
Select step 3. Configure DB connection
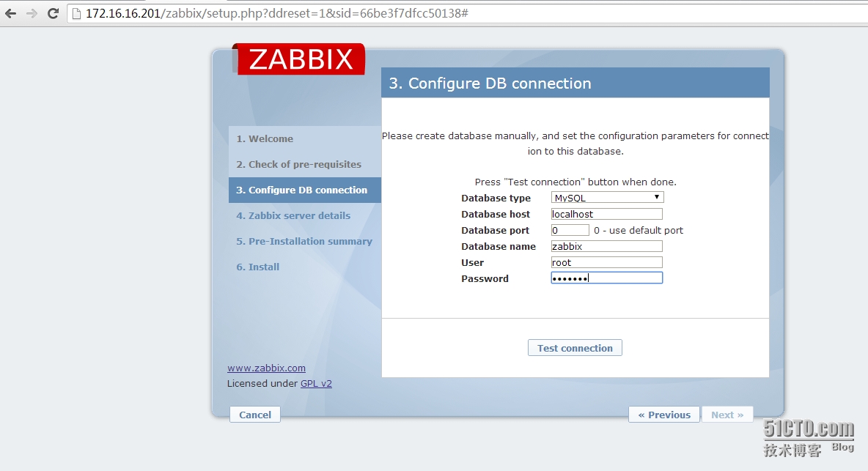[x=305, y=190]
